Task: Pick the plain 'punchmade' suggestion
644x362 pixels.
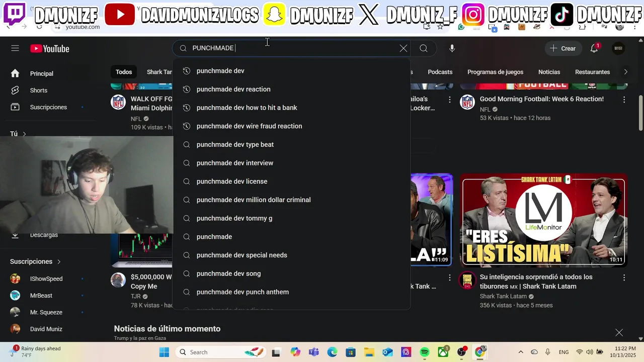Action: click(x=291, y=237)
